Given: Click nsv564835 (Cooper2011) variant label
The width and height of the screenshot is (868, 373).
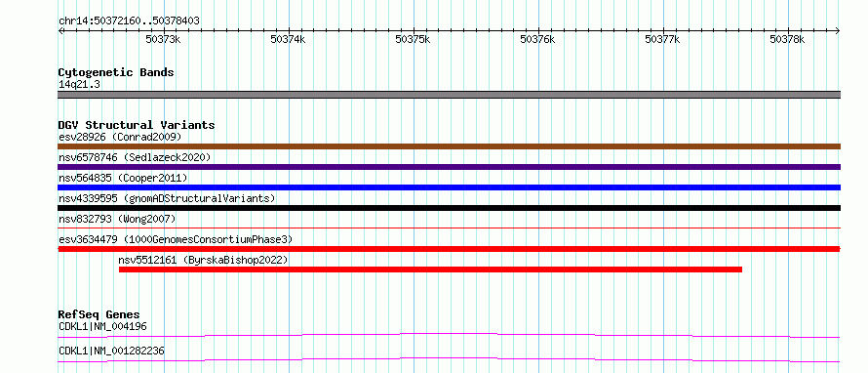Looking at the screenshot, I should click(123, 178).
